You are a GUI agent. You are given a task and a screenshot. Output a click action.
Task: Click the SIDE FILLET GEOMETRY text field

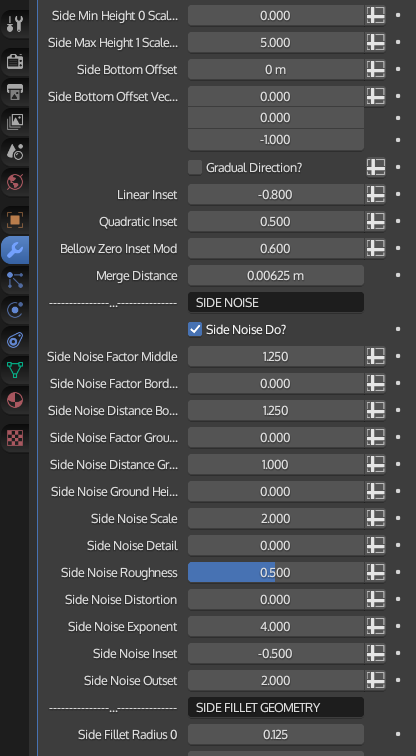click(x=276, y=708)
